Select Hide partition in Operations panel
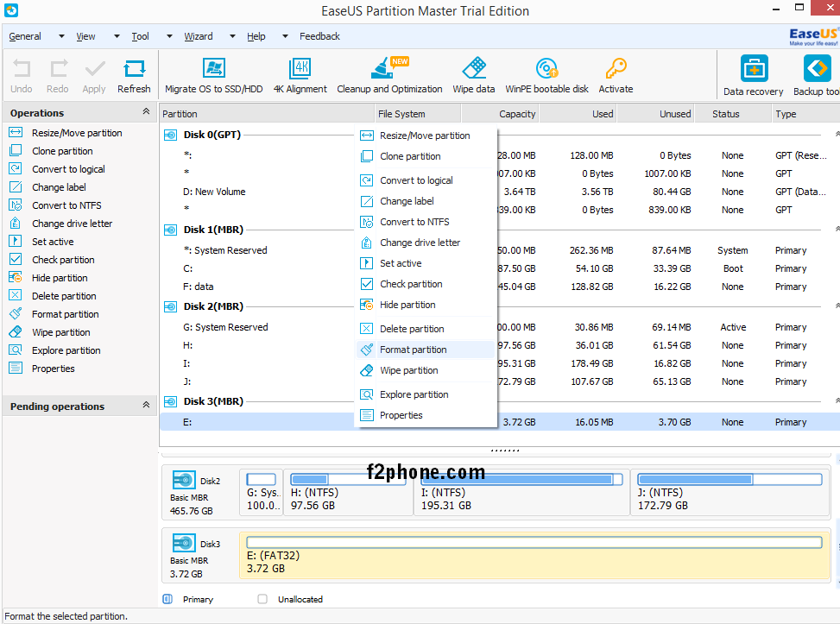Screen dimensions: 840x624 tap(60, 278)
